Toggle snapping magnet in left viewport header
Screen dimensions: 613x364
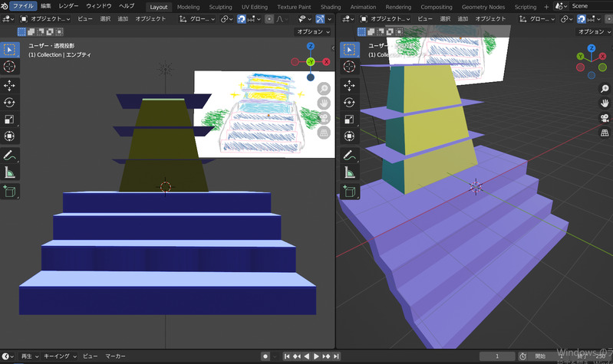point(242,18)
